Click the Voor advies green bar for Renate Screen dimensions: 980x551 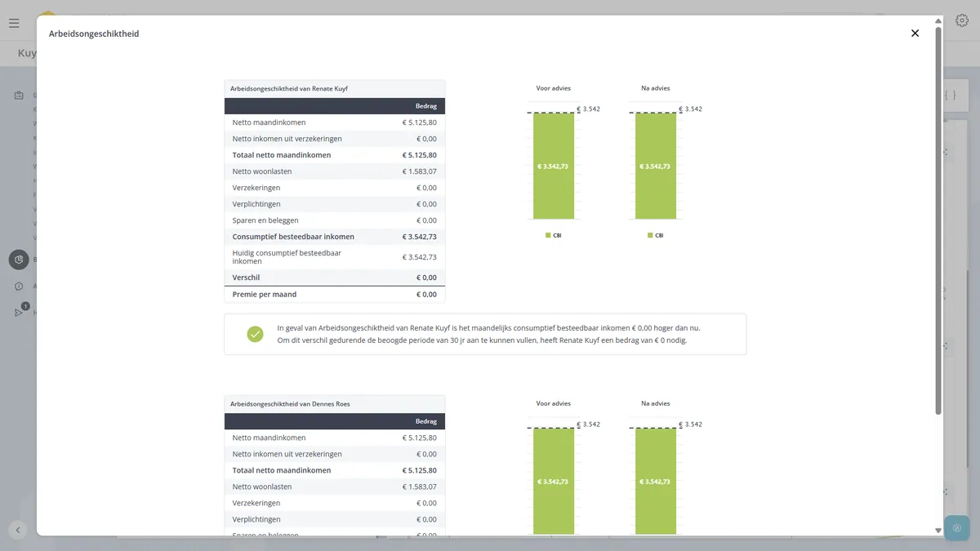click(554, 166)
